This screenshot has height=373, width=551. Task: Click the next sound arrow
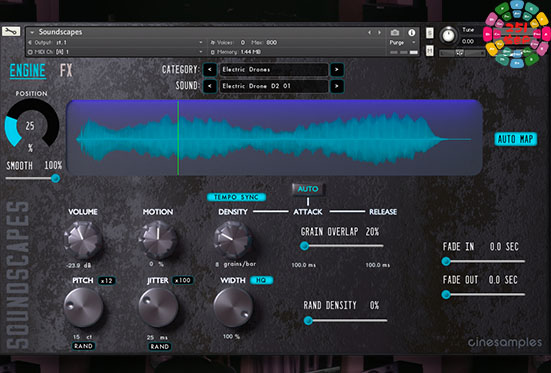pyautogui.click(x=337, y=86)
